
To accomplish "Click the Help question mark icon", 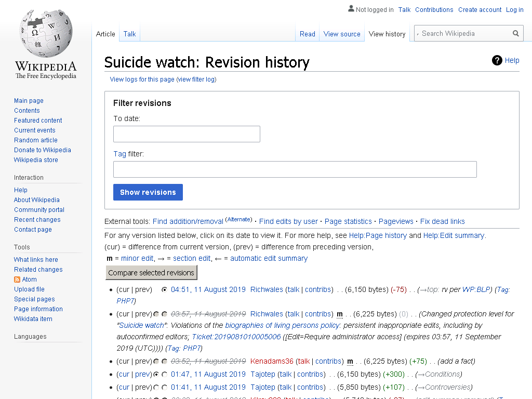I will coord(497,60).
